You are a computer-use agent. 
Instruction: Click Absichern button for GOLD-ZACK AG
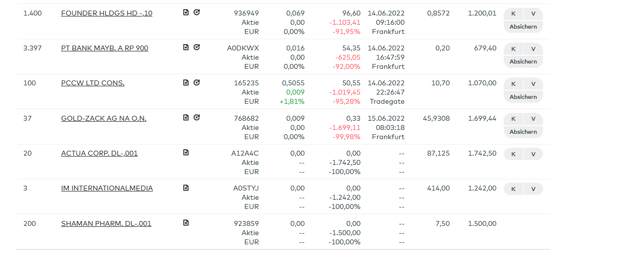tap(523, 132)
